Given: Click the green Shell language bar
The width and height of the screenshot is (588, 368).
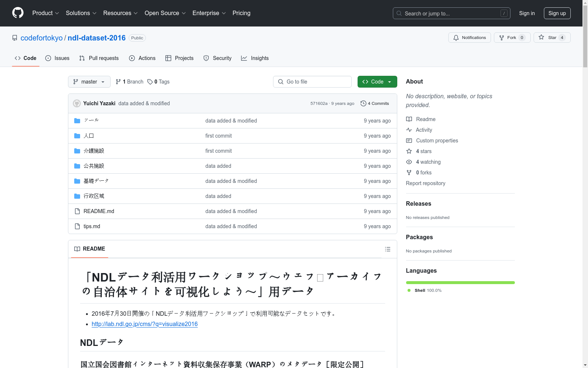Looking at the screenshot, I should [x=460, y=283].
